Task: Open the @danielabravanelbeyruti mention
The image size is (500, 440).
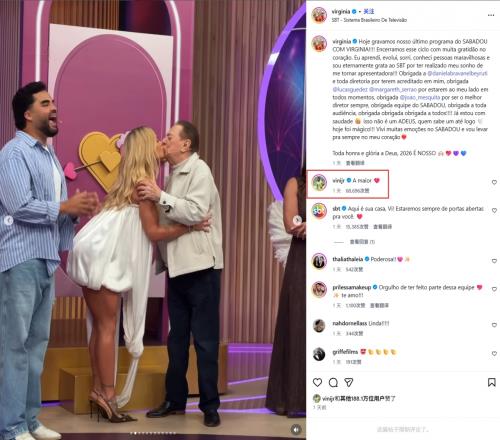Action: point(457,73)
